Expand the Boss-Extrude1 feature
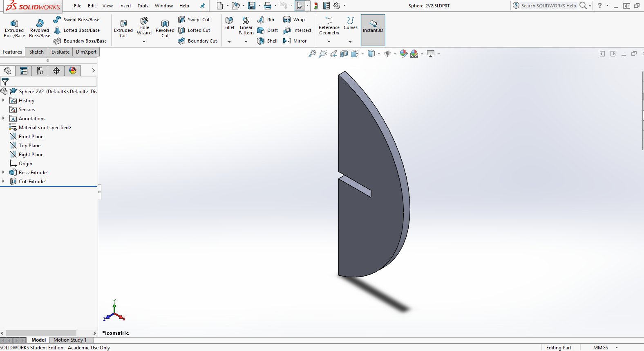Image resolution: width=644 pixels, height=351 pixels. pos(3,172)
